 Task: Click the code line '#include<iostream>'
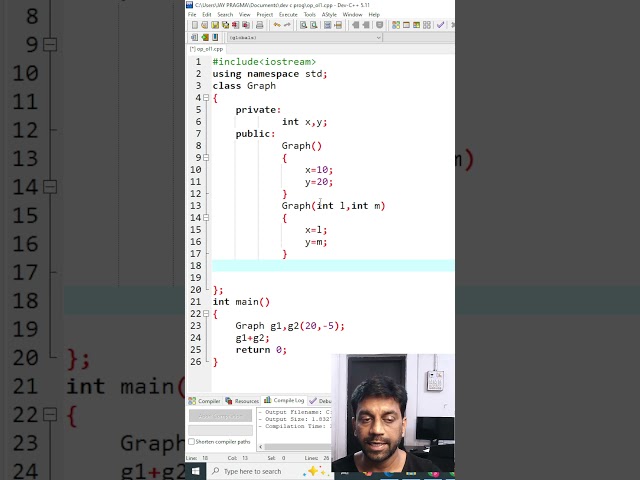[264, 62]
